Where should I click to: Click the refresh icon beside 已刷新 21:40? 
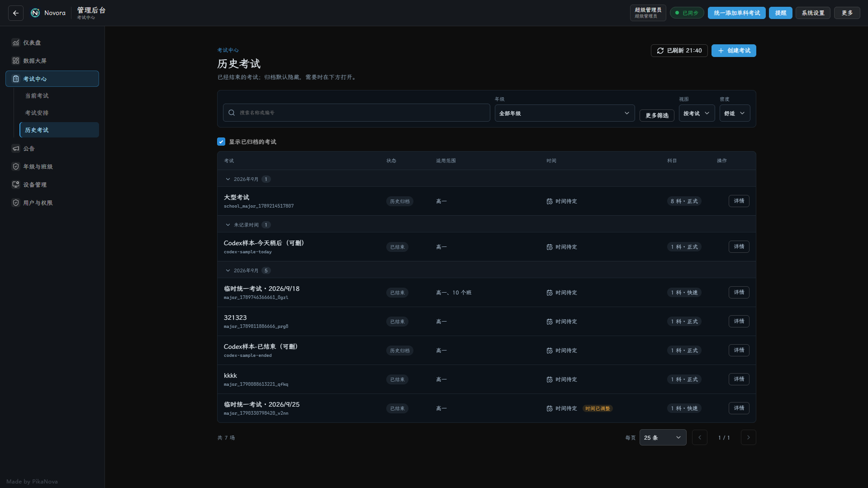point(660,51)
